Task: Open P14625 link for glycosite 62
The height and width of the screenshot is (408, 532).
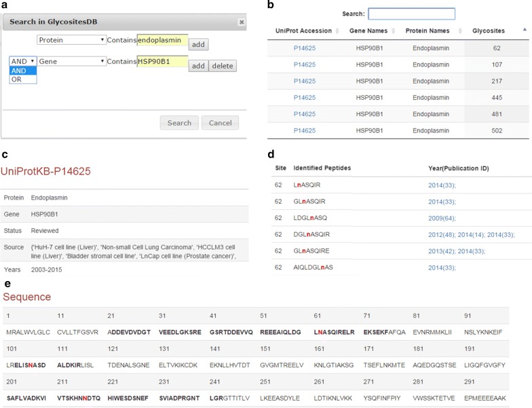Action: pos(304,48)
